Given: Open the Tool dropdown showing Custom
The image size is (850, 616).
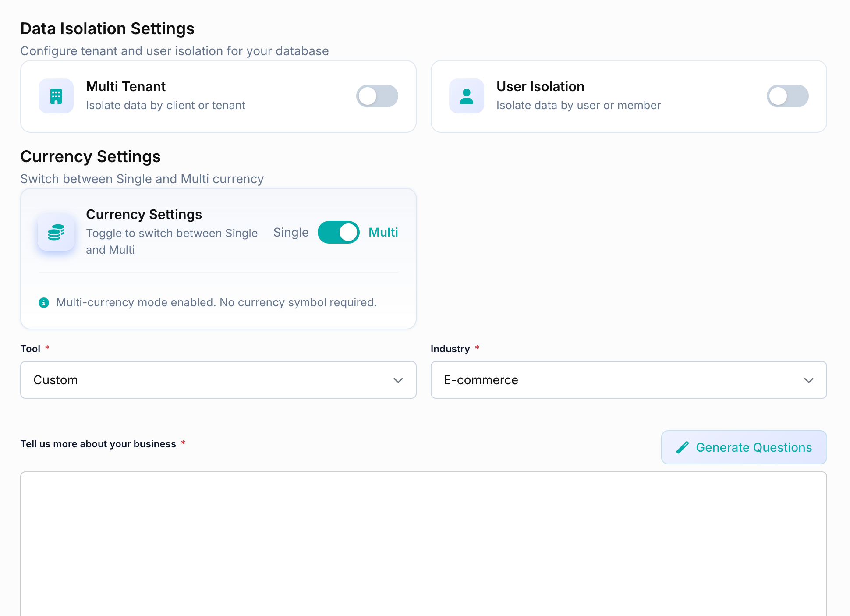Looking at the screenshot, I should click(x=218, y=380).
